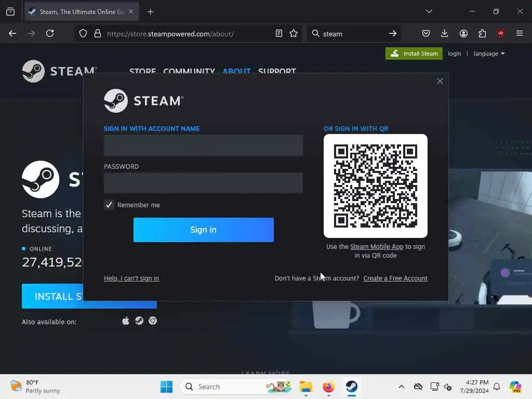Click the taskbar Search box

tap(237, 387)
